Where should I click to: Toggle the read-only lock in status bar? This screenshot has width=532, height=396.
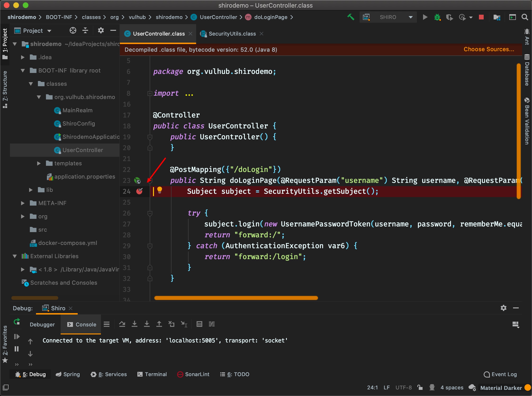[x=420, y=387]
